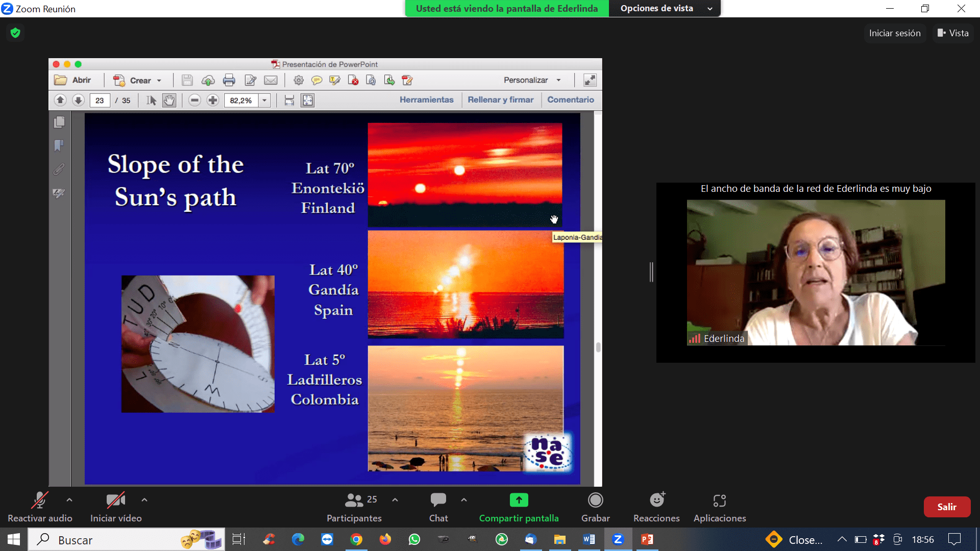Open the Participantes panel
Screen dimensions: 980x551
(x=354, y=507)
